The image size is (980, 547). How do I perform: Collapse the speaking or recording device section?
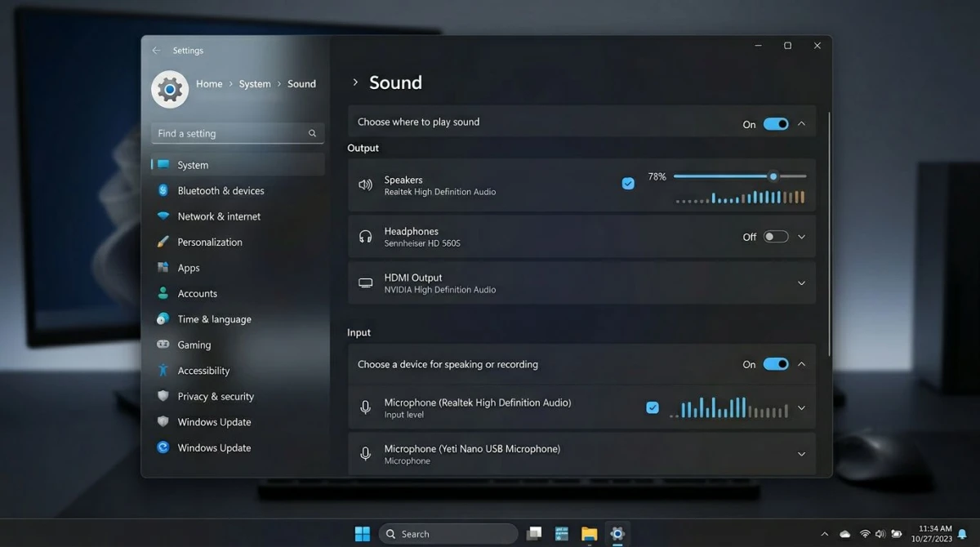801,364
